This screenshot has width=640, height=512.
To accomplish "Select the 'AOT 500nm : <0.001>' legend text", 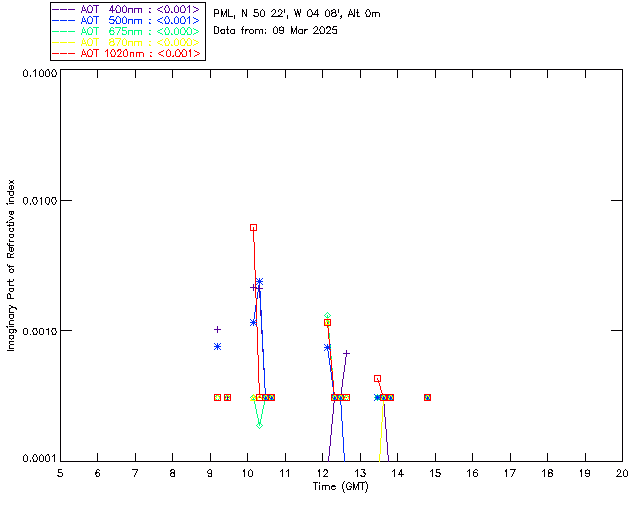I will tap(140, 20).
